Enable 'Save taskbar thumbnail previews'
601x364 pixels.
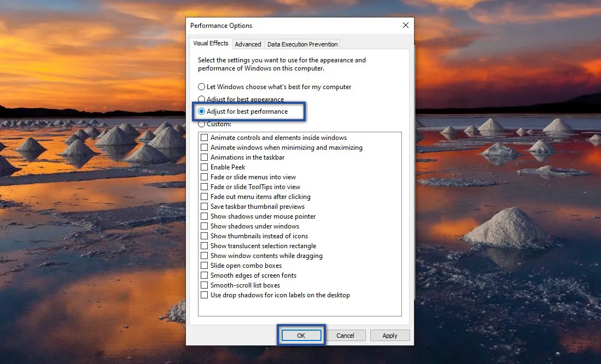(205, 206)
